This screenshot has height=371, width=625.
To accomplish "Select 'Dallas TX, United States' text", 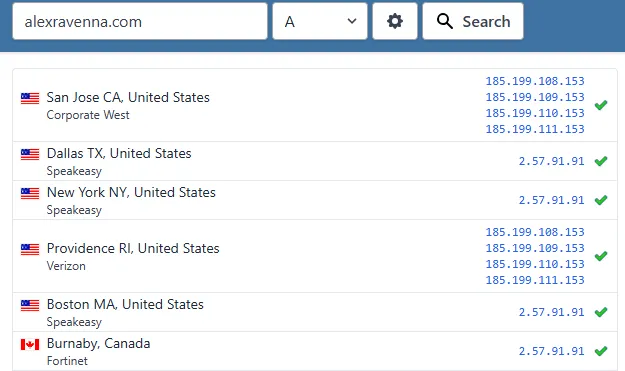I will pos(119,153).
